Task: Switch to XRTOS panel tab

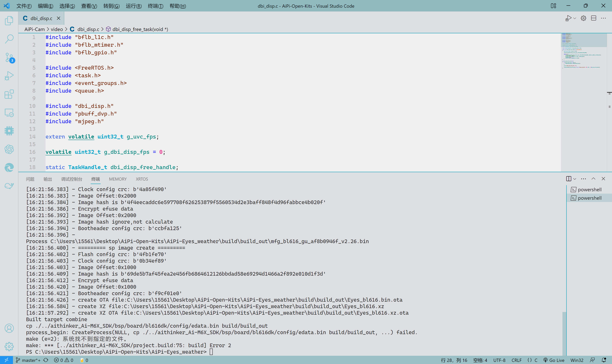Action: [142, 179]
